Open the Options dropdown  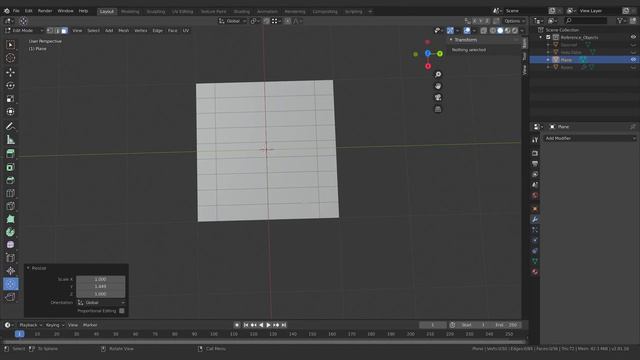pyautogui.click(x=514, y=21)
